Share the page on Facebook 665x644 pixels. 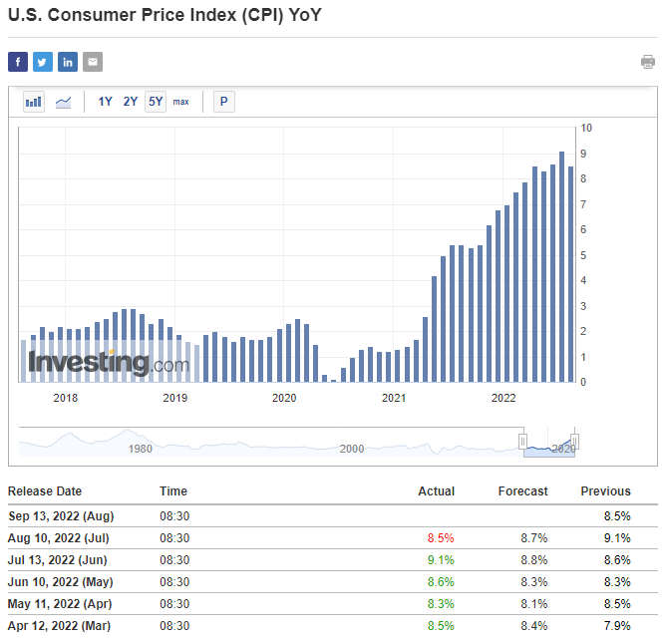[x=18, y=62]
